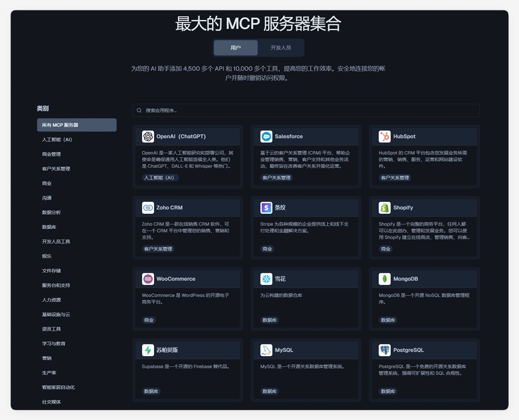Select the 用户 tab
Screen dimensions: 519x420
coord(236,48)
